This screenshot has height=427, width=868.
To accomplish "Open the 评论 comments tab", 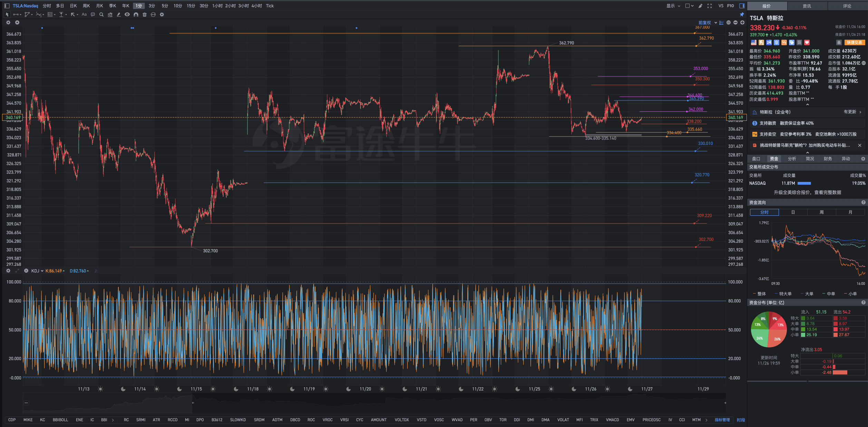I will (847, 6).
